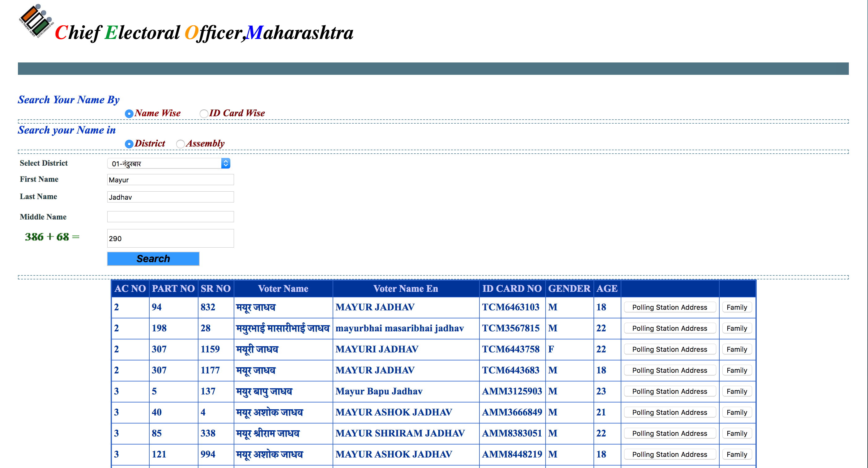Click the Last Name field containing Jadhav
Screen dimensions: 868x468
tap(170, 197)
